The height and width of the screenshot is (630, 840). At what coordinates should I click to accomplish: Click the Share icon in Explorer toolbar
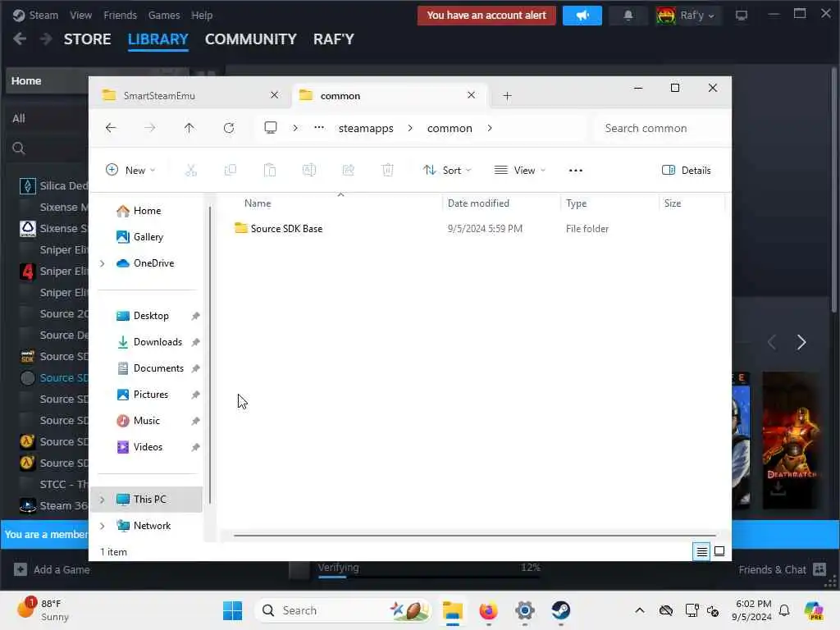(x=348, y=171)
